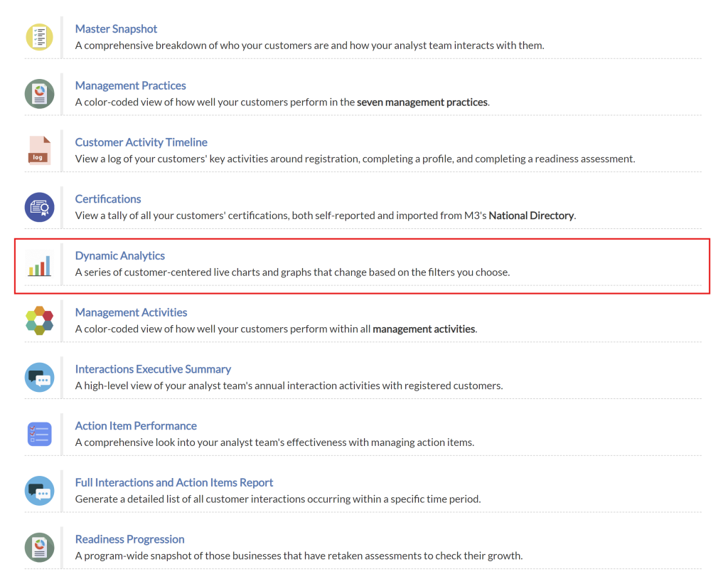Click the Full Interactions report chat icon
The image size is (728, 584).
click(x=39, y=491)
